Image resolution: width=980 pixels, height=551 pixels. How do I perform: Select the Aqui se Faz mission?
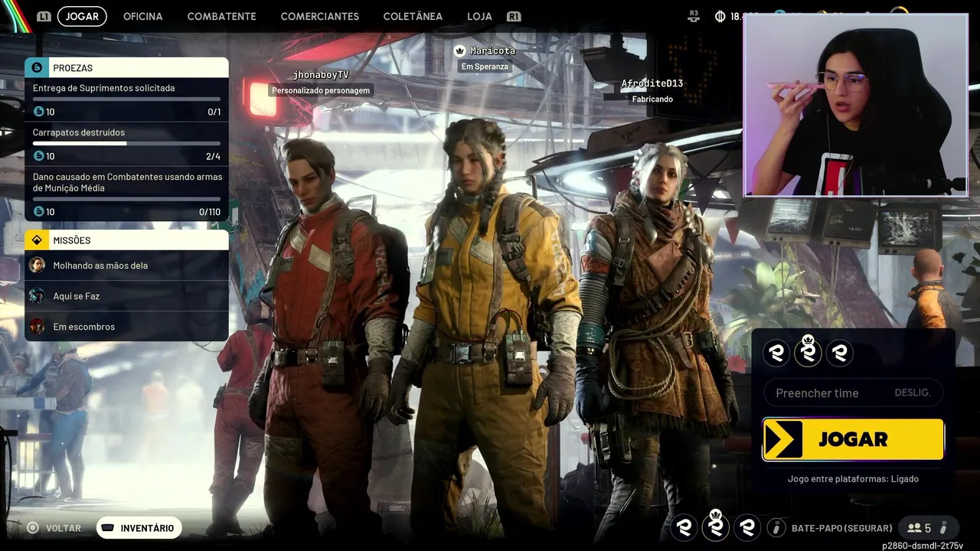point(126,296)
